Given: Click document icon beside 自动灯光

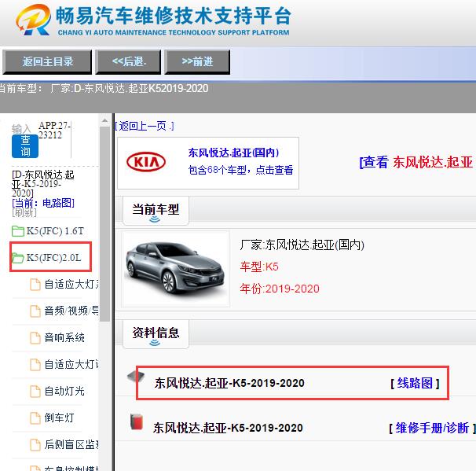Looking at the screenshot, I should [35, 392].
